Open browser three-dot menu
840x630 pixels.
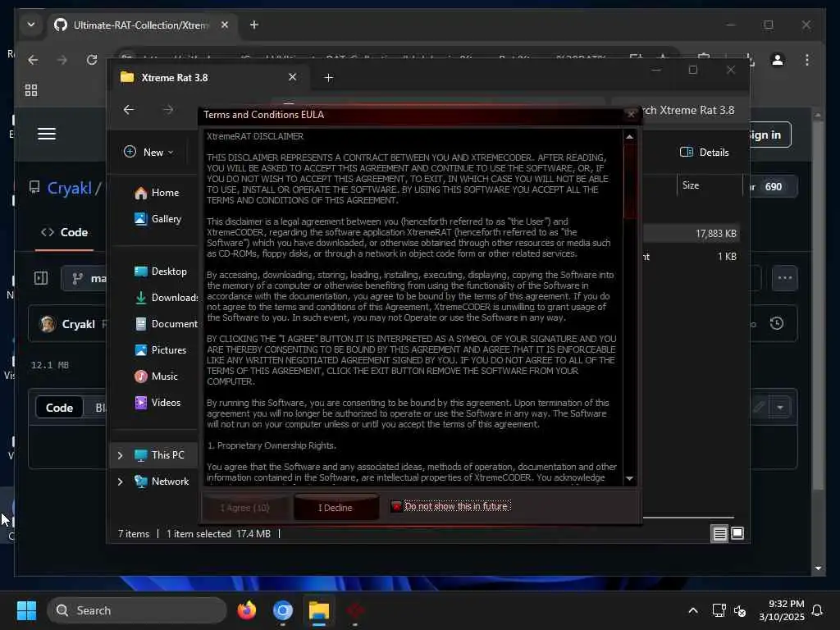point(807,60)
